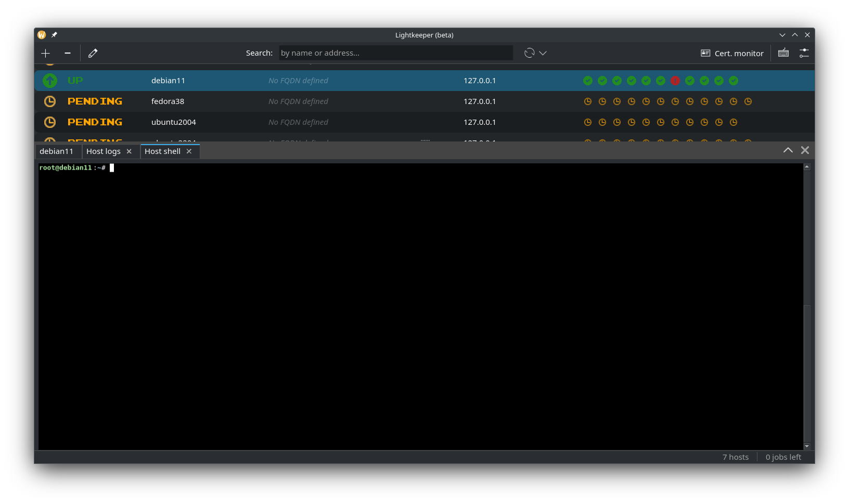Click the terminal scrollbar down arrow

[807, 446]
